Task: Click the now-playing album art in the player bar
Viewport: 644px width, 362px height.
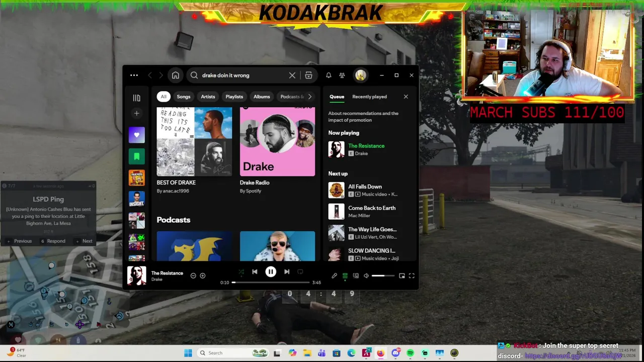Action: (x=136, y=276)
